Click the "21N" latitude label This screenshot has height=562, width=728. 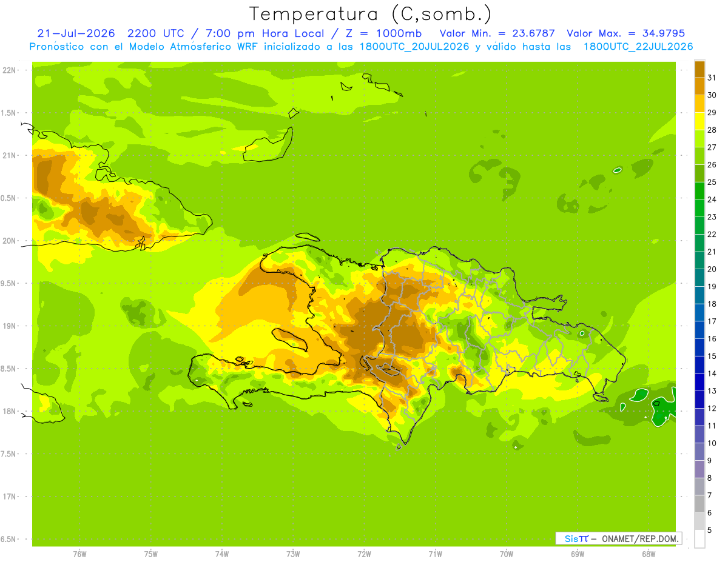click(x=10, y=155)
